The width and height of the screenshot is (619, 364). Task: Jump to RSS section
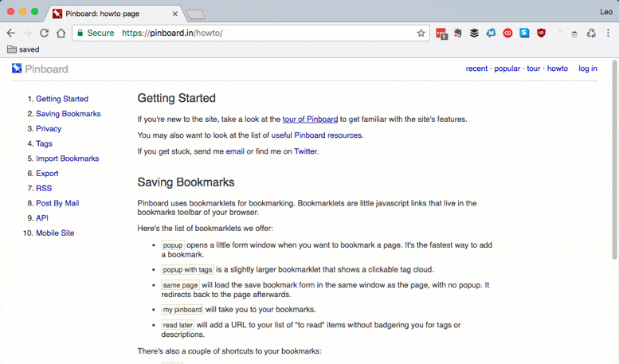[44, 188]
